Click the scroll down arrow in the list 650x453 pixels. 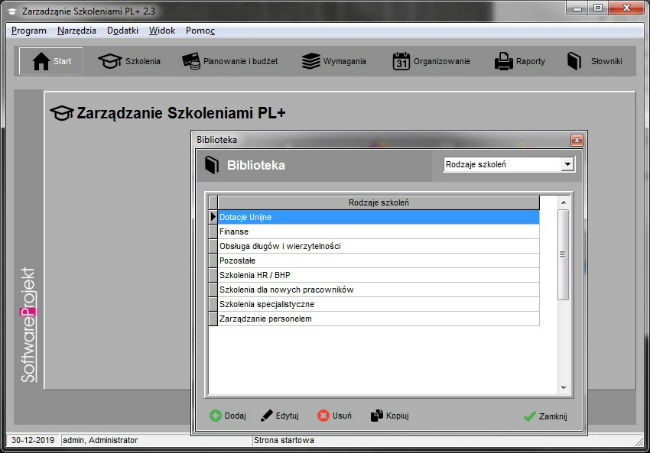pyautogui.click(x=563, y=388)
